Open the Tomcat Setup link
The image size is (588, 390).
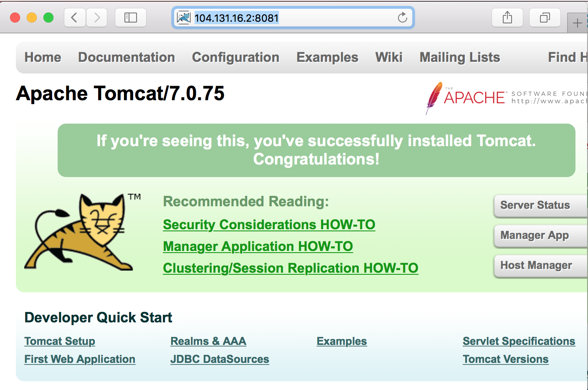pyautogui.click(x=60, y=341)
